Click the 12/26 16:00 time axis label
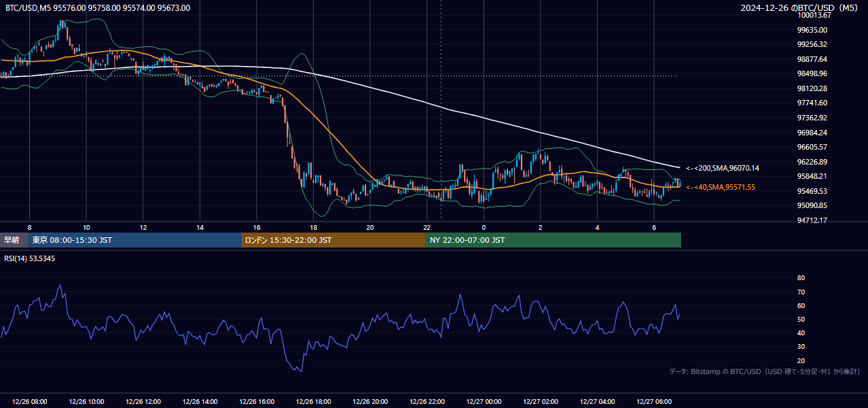Image resolution: width=868 pixels, height=408 pixels. [x=257, y=402]
